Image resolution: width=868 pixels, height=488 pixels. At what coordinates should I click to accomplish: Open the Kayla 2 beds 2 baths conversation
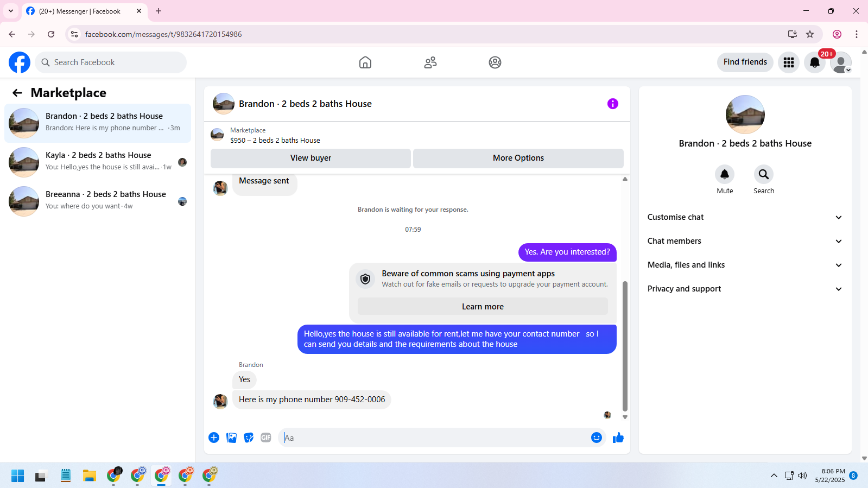[98, 162]
